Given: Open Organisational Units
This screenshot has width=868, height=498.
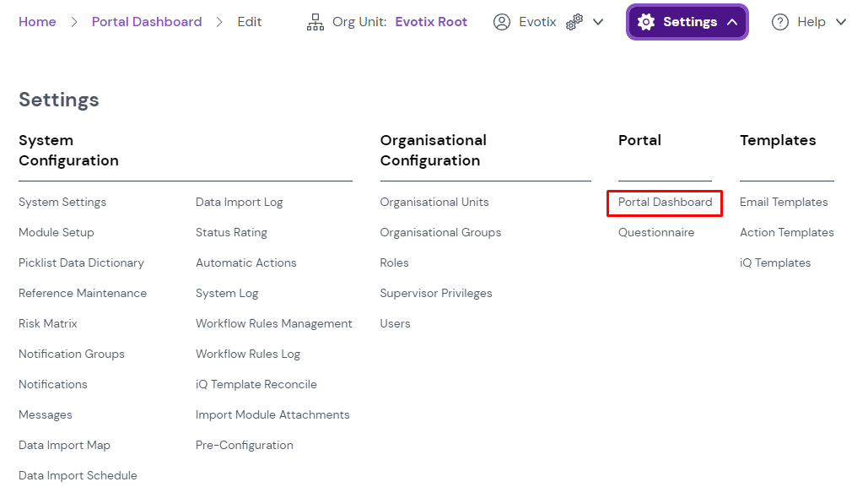Looking at the screenshot, I should (x=434, y=203).
